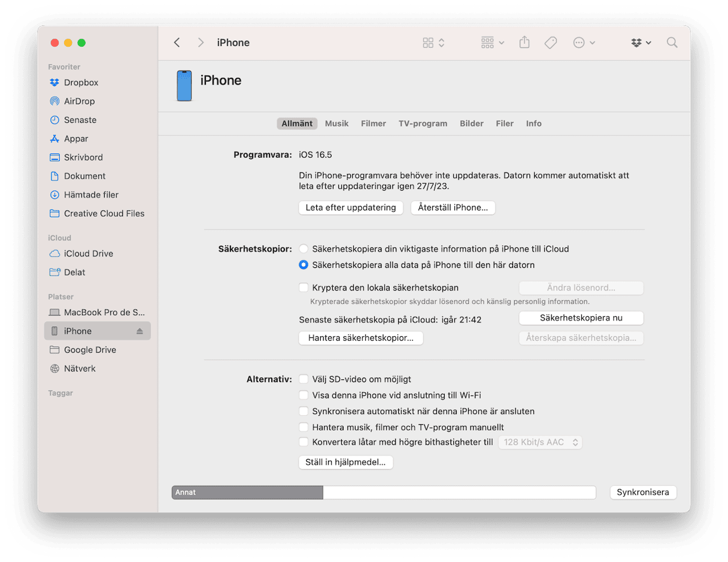This screenshot has height=562, width=728.
Task: Open the 128 Kbit/s AAC dropdown
Action: click(541, 442)
